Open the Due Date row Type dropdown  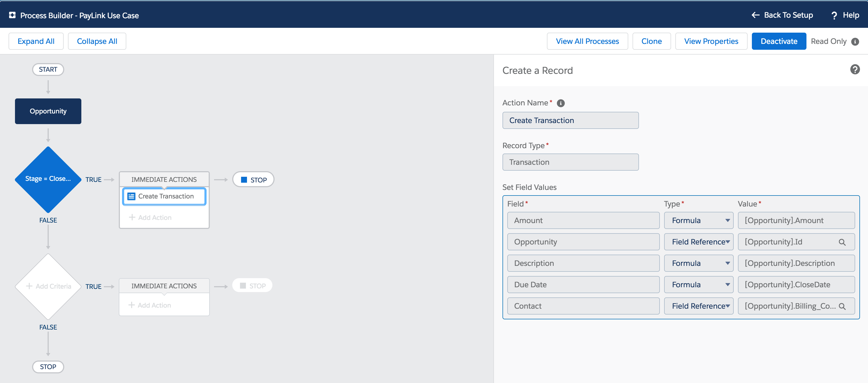point(699,285)
